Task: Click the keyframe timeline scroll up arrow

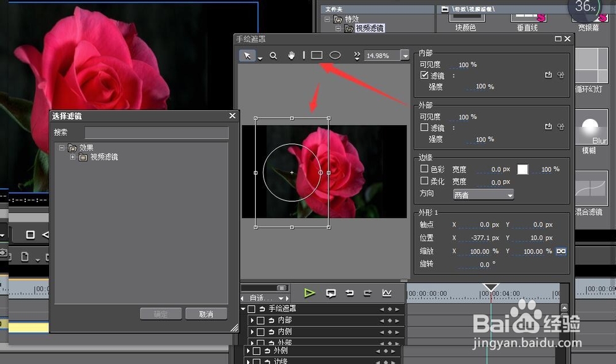Action: tap(564, 308)
